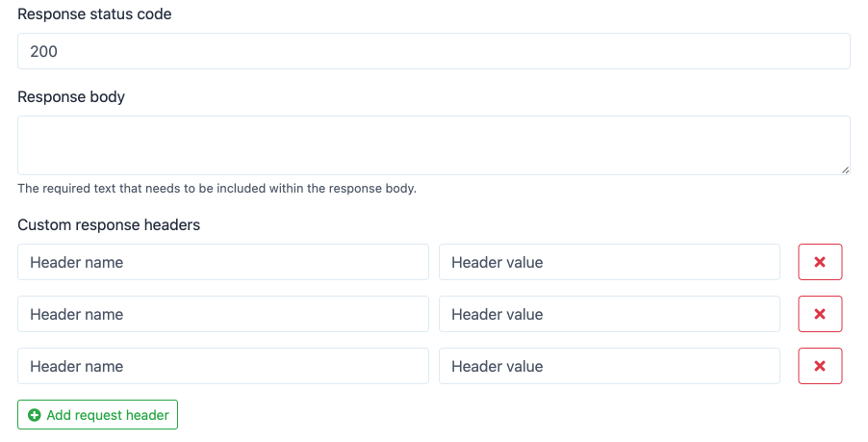This screenshot has height=442, width=868.
Task: Delete the second custom header row
Action: point(820,314)
